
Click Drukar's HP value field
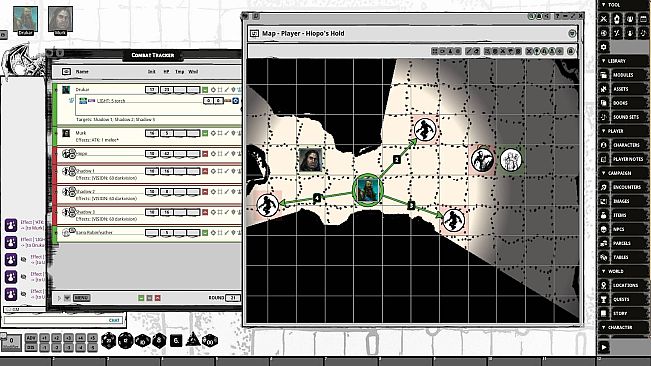[166, 90]
